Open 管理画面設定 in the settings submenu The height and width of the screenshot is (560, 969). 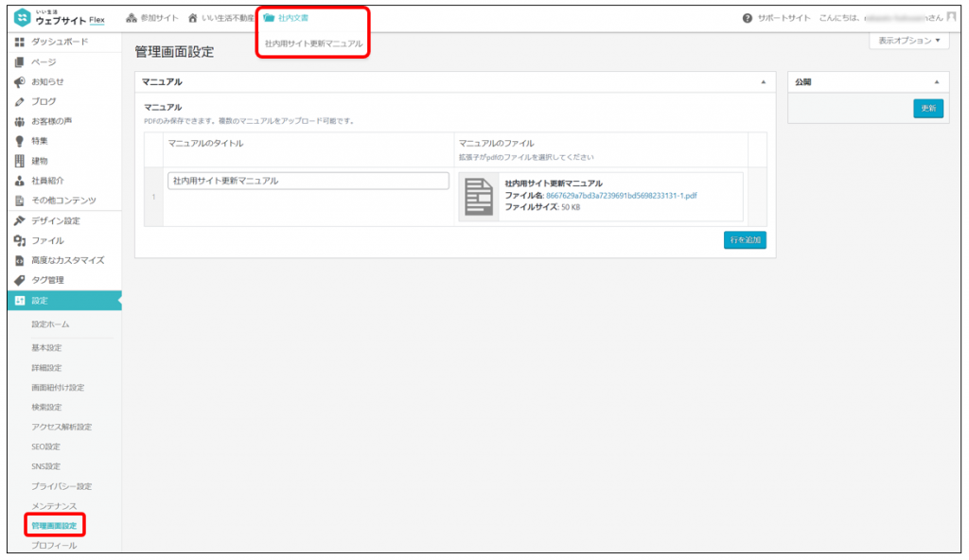coord(54,524)
